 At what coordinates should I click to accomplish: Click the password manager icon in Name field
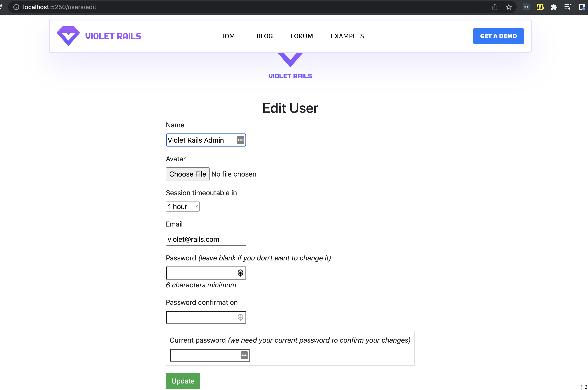[x=240, y=140]
